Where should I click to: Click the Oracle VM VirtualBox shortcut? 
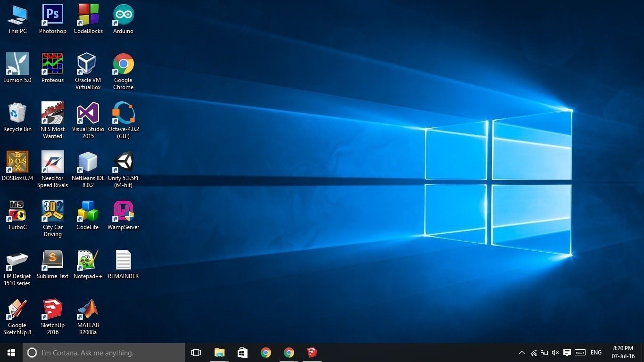point(88,71)
